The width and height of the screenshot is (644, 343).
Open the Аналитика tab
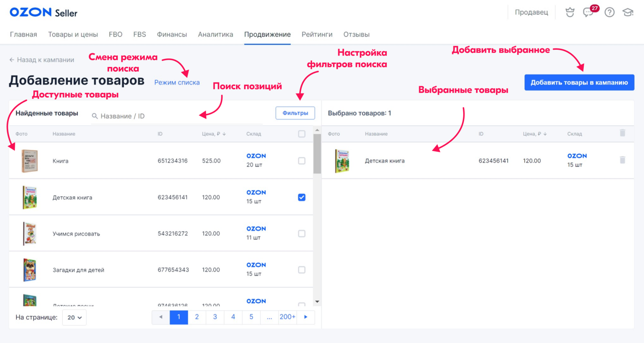(215, 34)
